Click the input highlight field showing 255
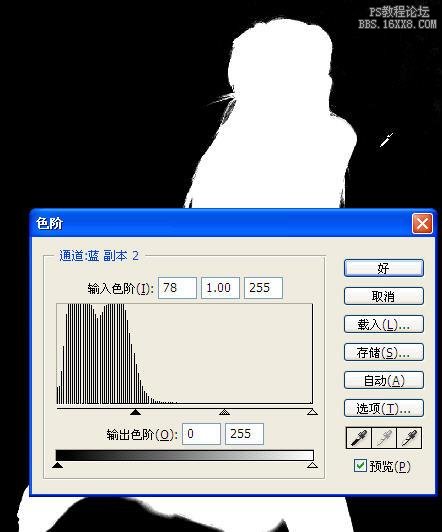 click(263, 288)
